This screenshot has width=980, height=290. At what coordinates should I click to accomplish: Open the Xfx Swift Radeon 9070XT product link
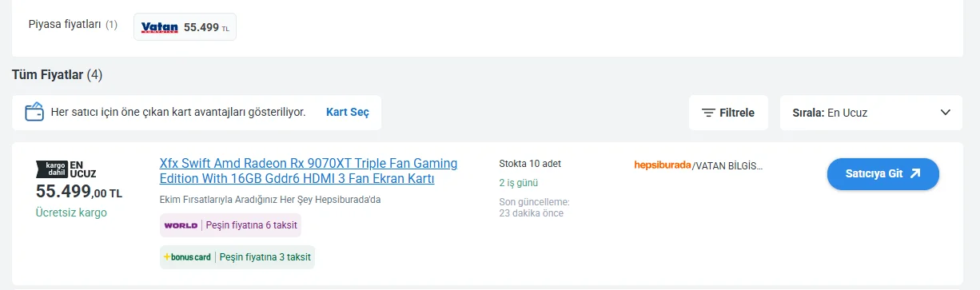click(309, 171)
